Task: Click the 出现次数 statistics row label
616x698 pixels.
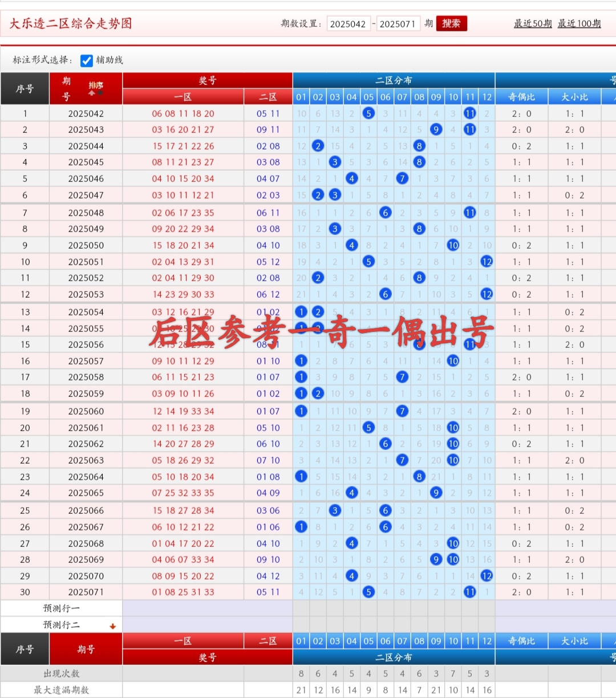Action: (60, 673)
